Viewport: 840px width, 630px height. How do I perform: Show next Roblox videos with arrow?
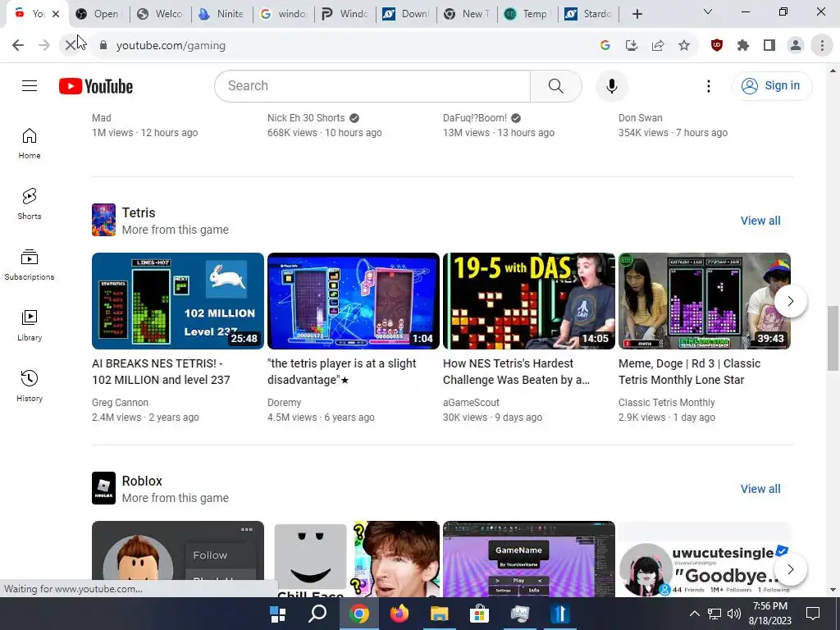[790, 569]
